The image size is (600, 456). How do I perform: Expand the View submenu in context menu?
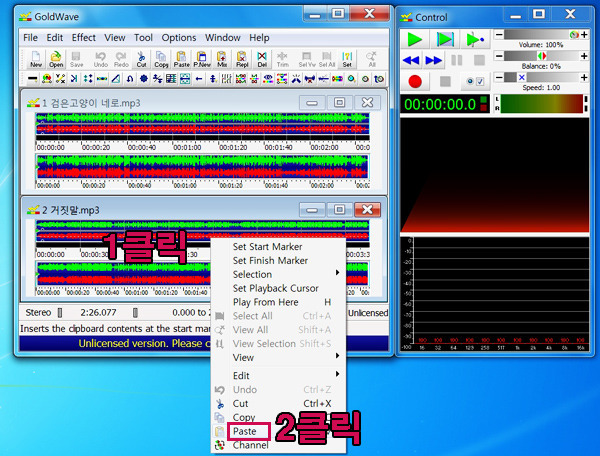(x=278, y=357)
